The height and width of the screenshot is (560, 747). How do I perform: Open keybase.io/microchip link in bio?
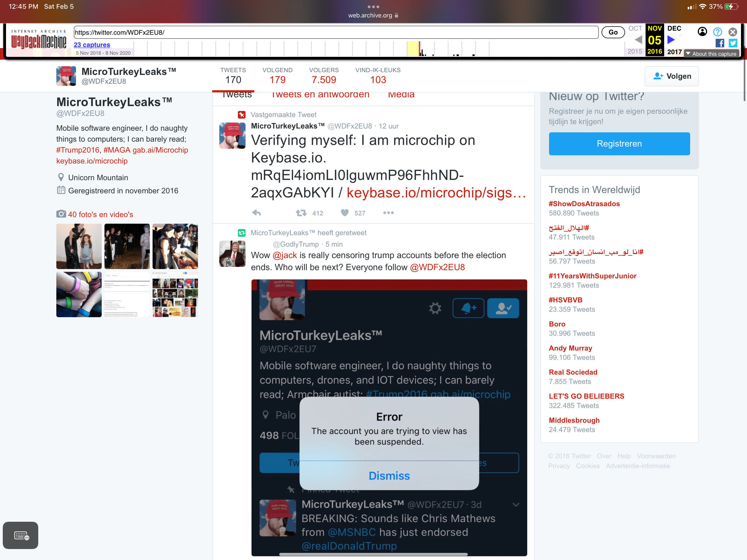[92, 161]
